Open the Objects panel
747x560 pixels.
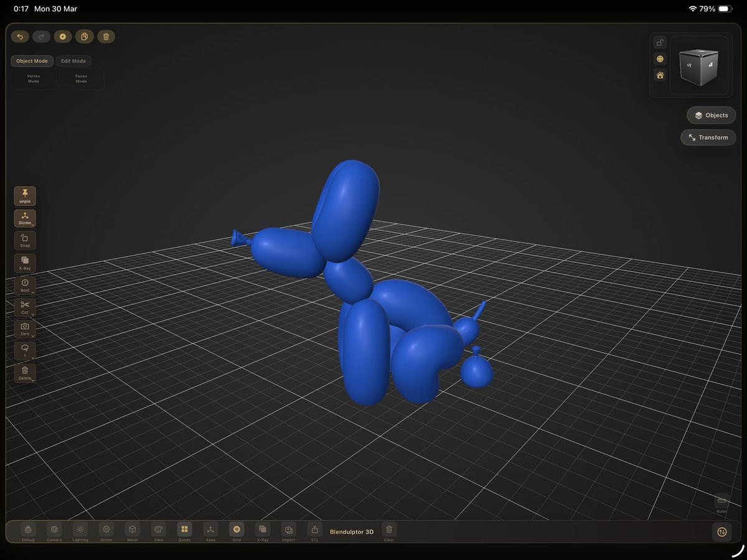(x=712, y=115)
